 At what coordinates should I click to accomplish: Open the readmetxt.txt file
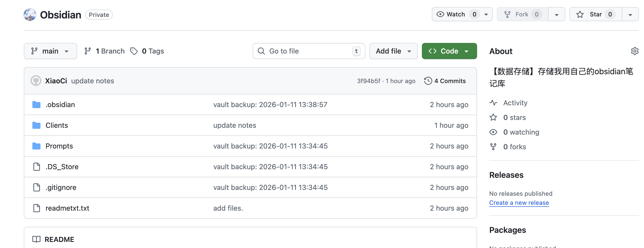tap(67, 208)
